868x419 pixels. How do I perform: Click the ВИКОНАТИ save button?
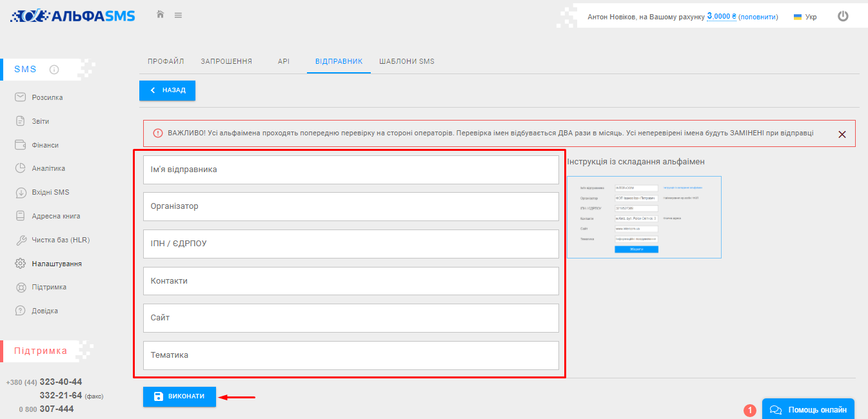[179, 396]
